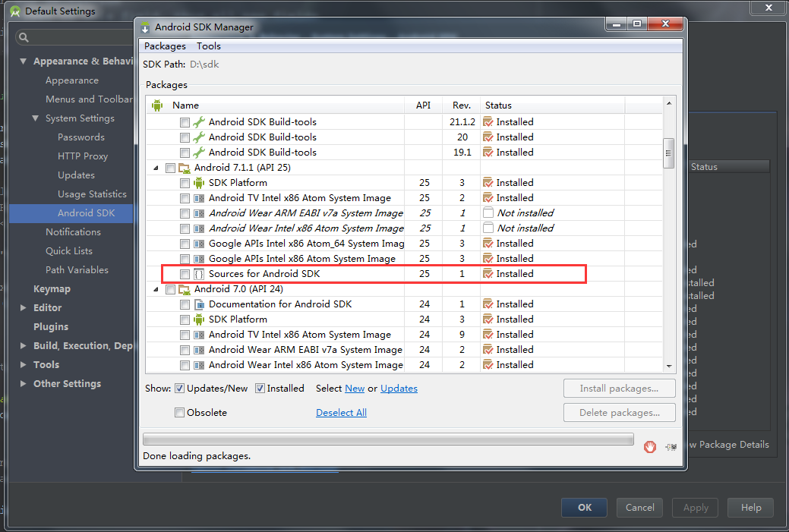Enable the Obsolete checkbox

(x=179, y=412)
